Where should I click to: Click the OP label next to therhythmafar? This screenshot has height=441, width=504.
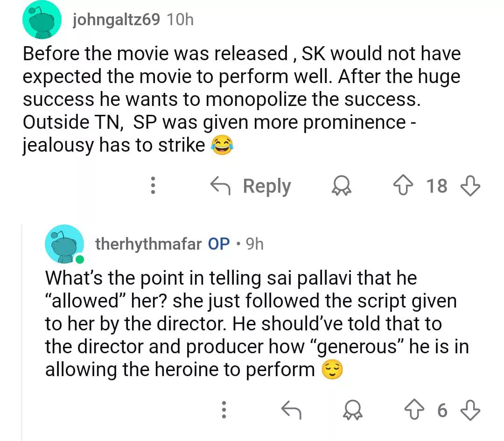(219, 244)
